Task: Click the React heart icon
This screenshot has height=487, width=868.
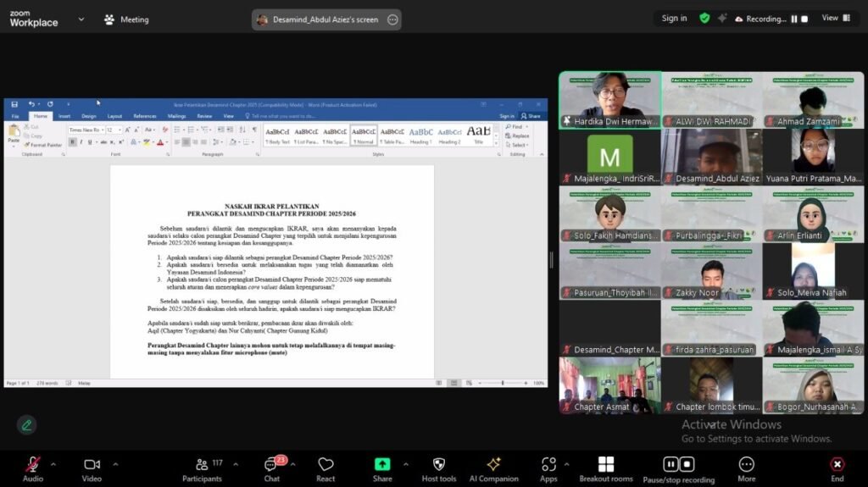Action: point(325,465)
